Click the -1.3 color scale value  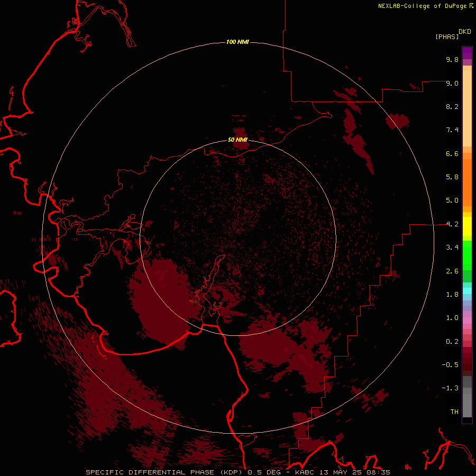click(450, 388)
